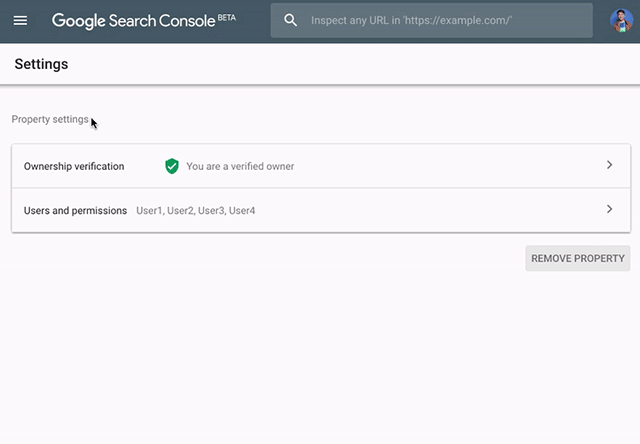
Task: Click the magnifier search icon
Action: [x=291, y=21]
